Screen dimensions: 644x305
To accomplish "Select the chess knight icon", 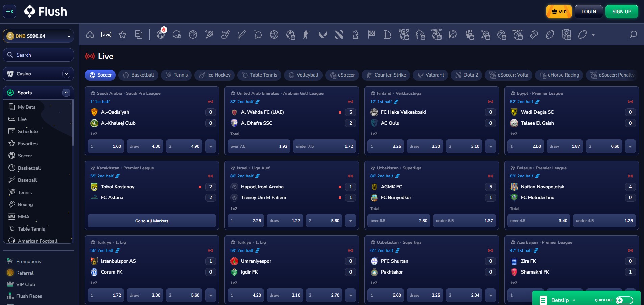I will coord(355,35).
